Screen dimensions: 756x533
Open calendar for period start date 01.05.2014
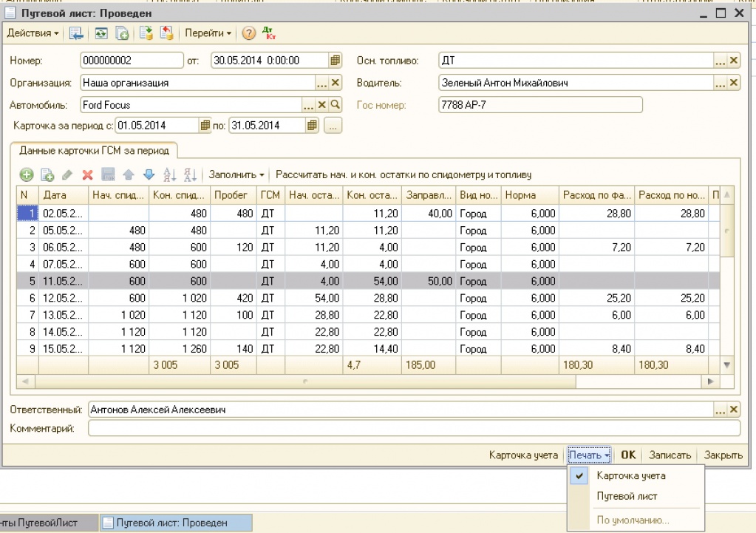click(x=205, y=126)
